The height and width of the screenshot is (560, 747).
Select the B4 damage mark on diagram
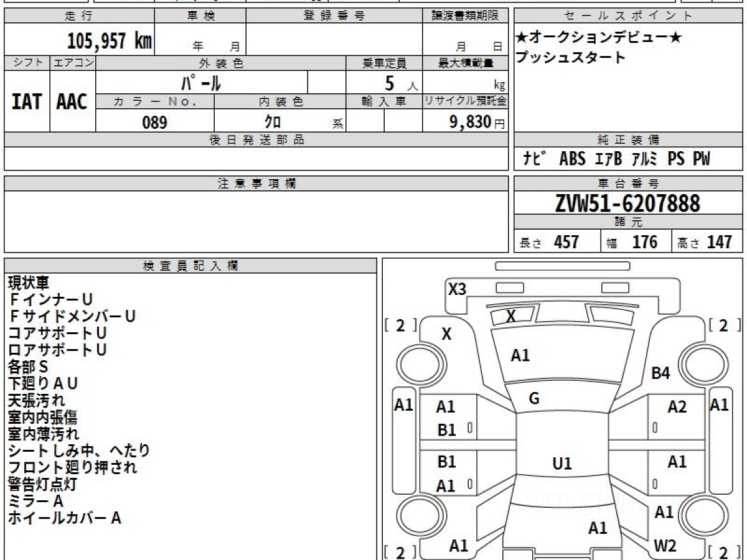click(x=660, y=374)
